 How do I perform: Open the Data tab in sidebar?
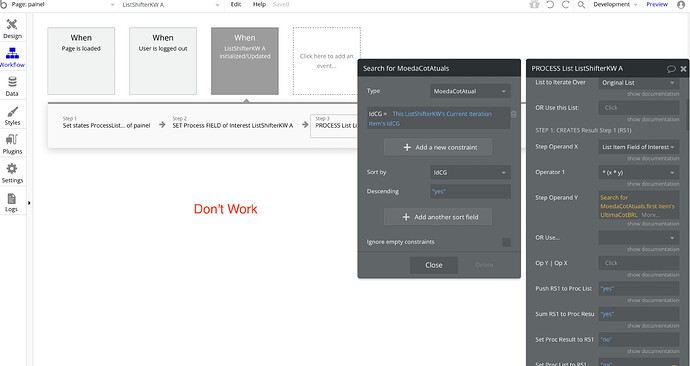(12, 86)
